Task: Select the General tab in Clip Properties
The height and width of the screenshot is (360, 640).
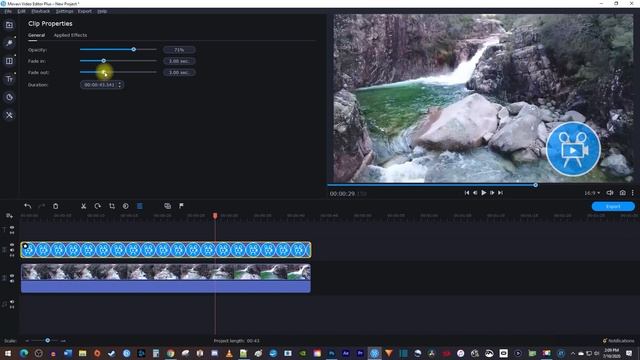Action: coord(36,35)
